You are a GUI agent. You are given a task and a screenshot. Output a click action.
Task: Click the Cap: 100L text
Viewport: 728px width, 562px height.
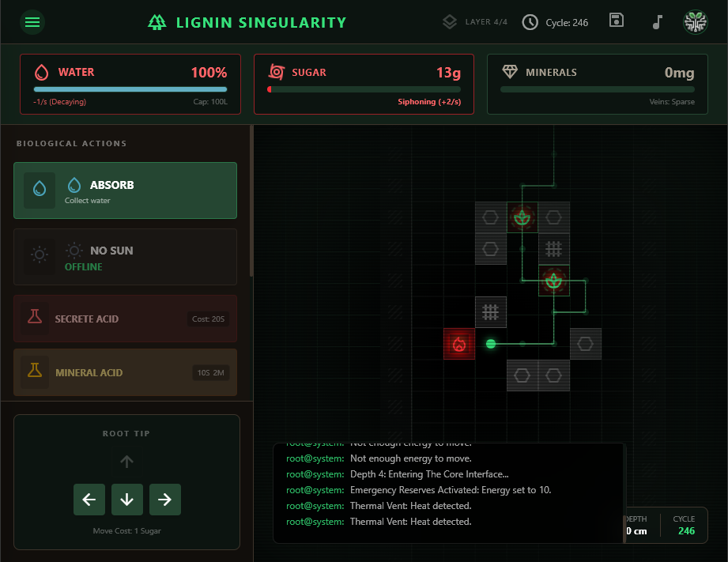[x=210, y=102]
